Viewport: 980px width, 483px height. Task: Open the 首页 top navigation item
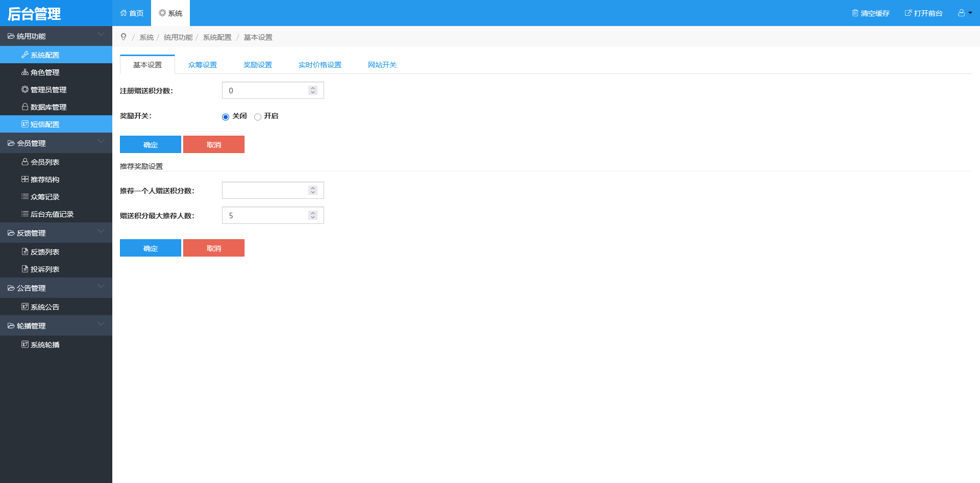132,13
